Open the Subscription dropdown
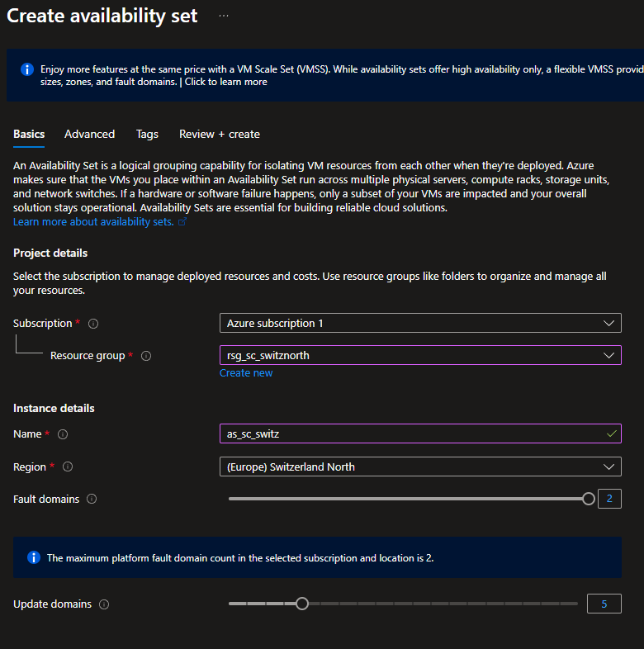 point(419,323)
